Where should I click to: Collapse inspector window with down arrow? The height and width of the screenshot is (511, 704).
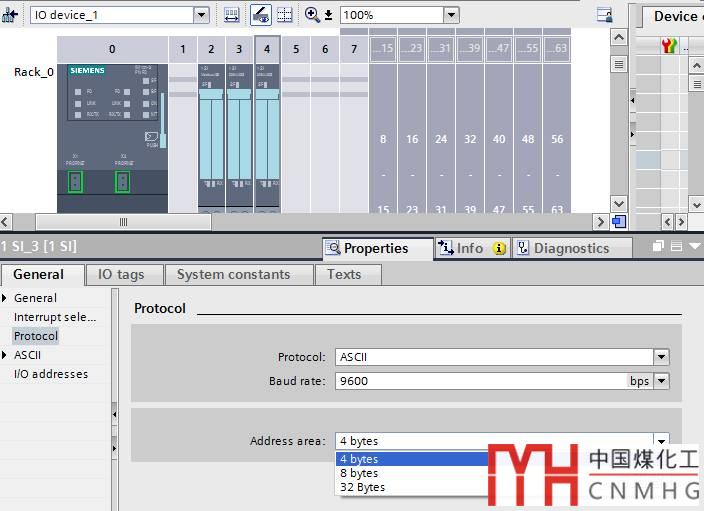(695, 246)
